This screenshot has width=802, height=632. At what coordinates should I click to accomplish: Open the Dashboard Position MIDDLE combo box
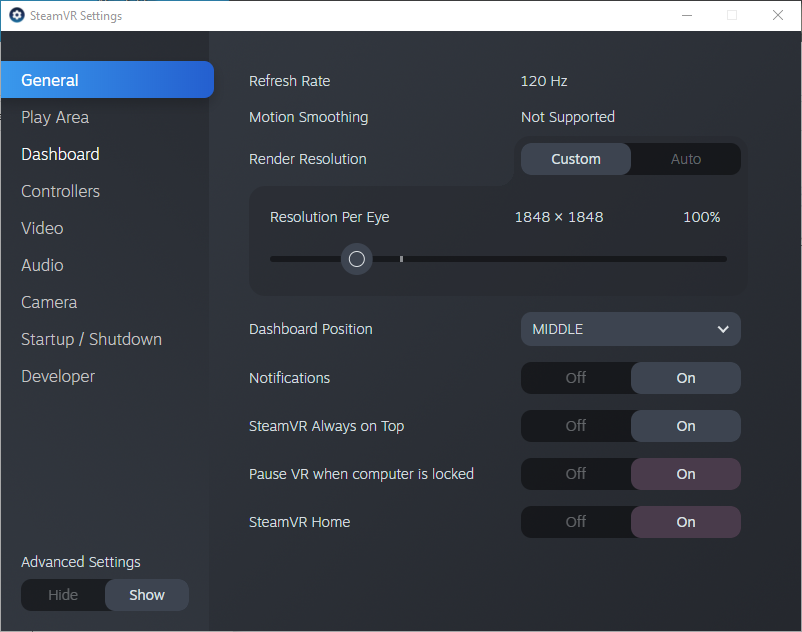[x=630, y=329]
